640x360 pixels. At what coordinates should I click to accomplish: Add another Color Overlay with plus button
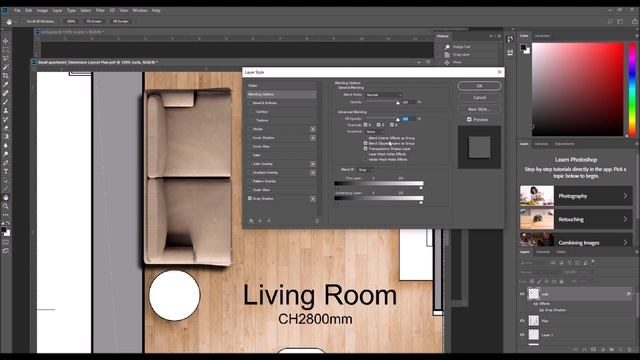(x=313, y=164)
